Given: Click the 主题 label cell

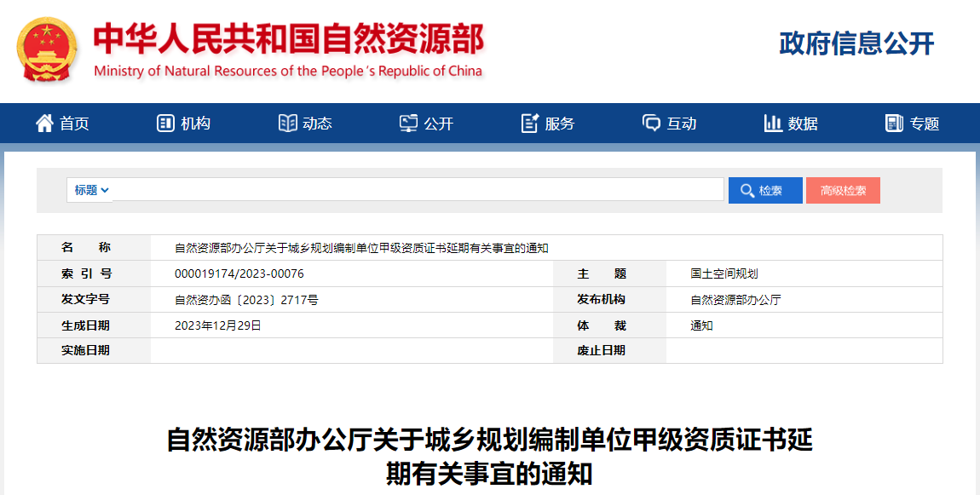Looking at the screenshot, I should coord(610,273).
